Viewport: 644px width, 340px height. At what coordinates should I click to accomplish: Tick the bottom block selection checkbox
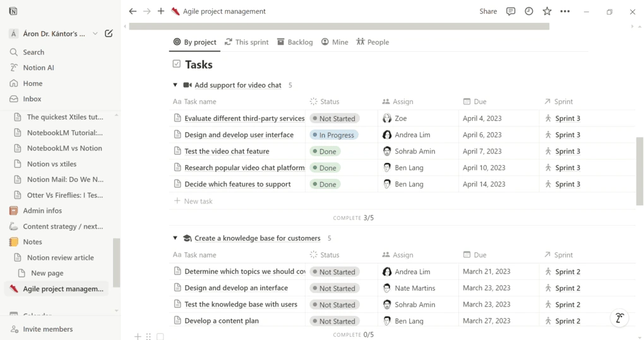tap(160, 337)
